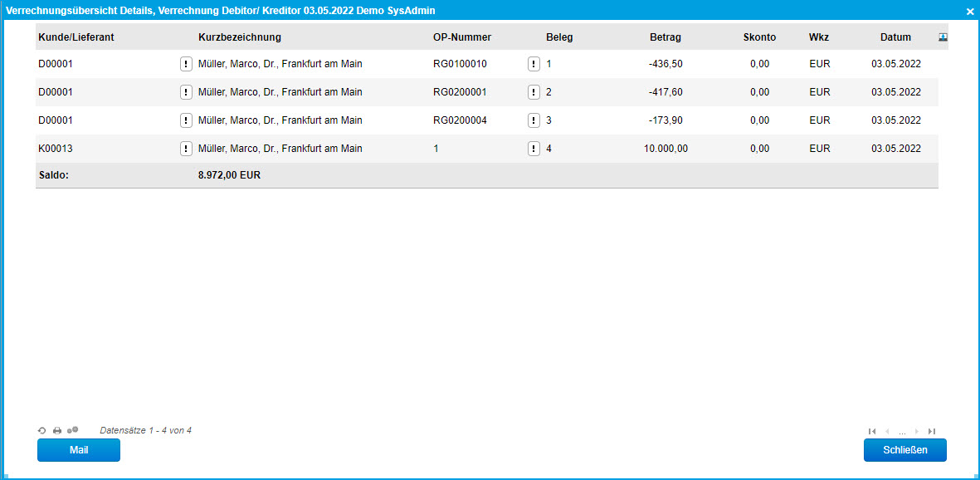Click the info icon after RG0200004
The height and width of the screenshot is (480, 980).
(534, 120)
